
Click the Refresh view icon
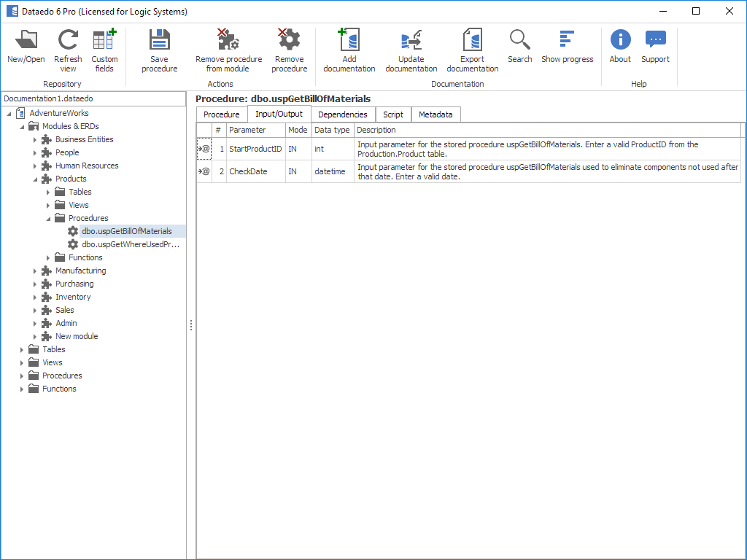coord(68,41)
